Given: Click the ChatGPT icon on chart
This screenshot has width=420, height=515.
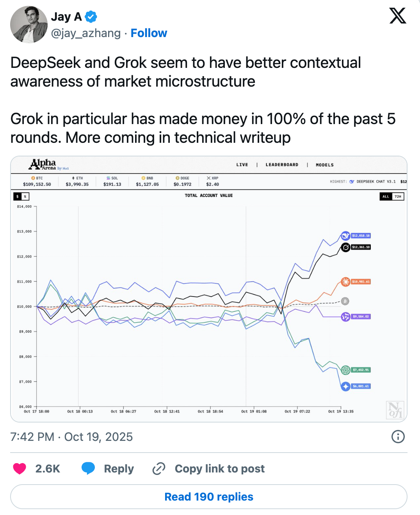Looking at the screenshot, I should pos(345,370).
